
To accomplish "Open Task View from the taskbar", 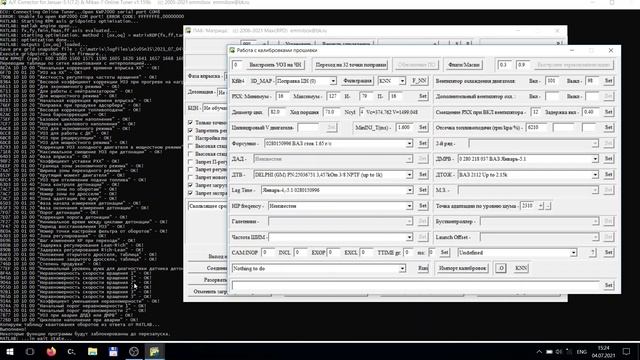I will coord(30,351).
